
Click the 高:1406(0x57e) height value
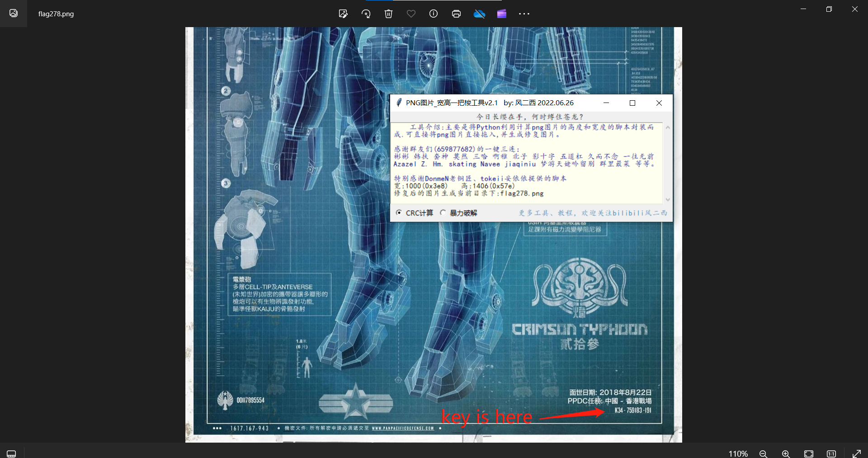coord(488,186)
